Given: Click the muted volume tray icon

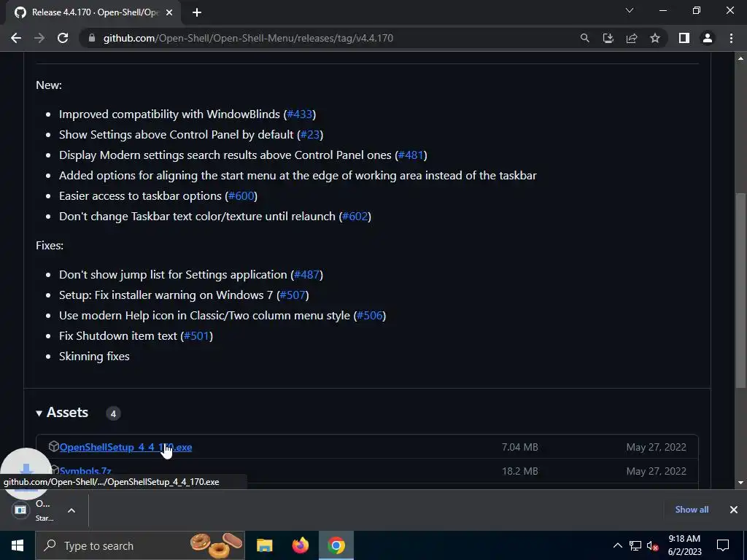Looking at the screenshot, I should pos(652,545).
